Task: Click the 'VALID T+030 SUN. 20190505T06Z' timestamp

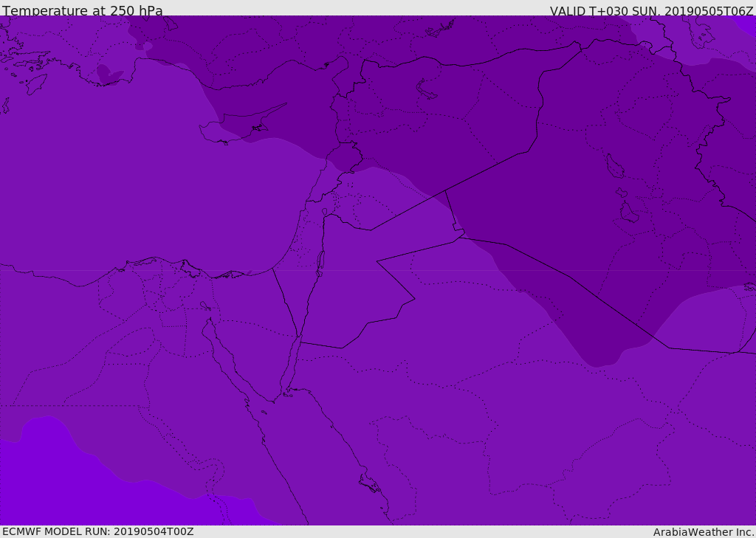Action: click(651, 11)
